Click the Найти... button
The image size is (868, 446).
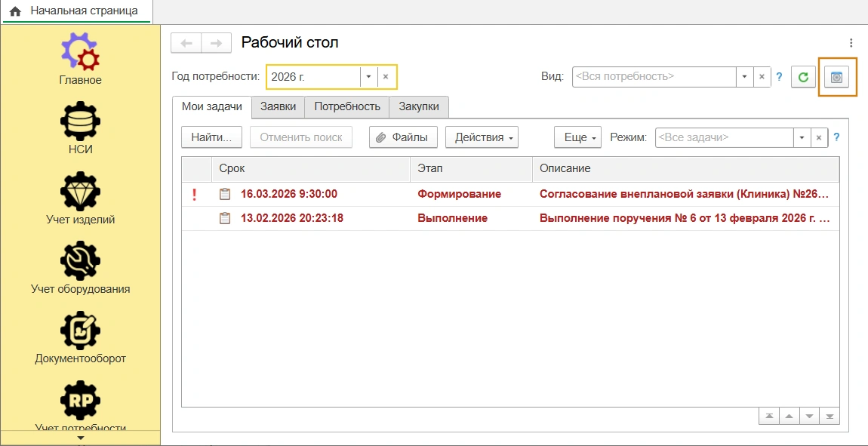click(211, 137)
